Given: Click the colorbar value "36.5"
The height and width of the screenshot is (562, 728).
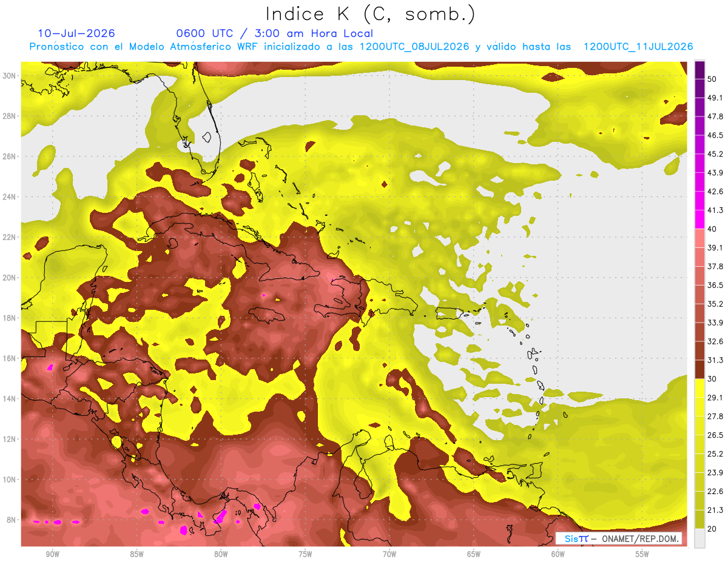Looking at the screenshot, I should (x=715, y=285).
